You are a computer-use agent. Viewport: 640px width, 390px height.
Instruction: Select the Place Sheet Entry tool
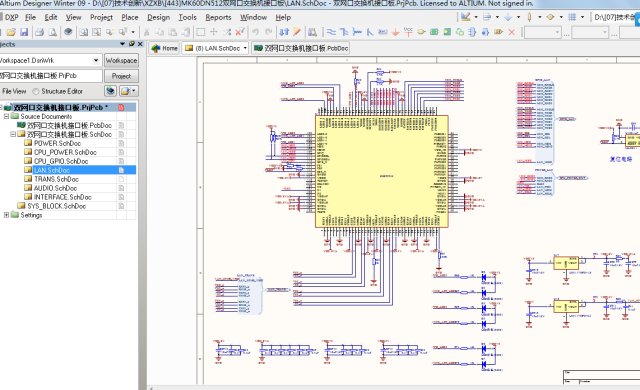[x=447, y=32]
